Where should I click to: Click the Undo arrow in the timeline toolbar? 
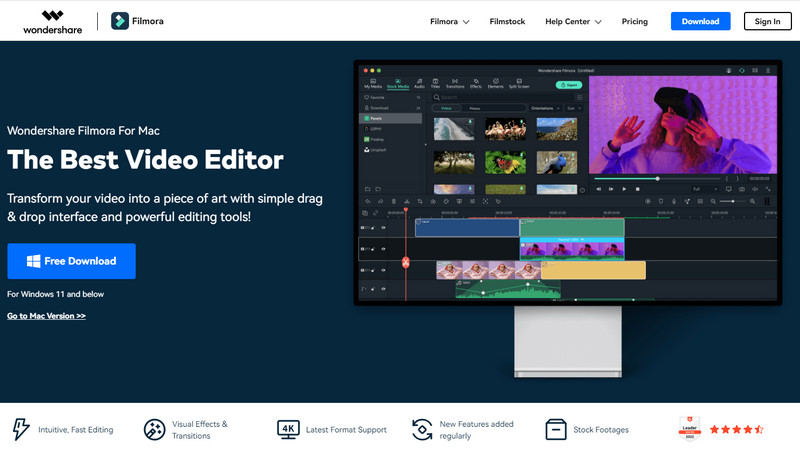[x=368, y=202]
